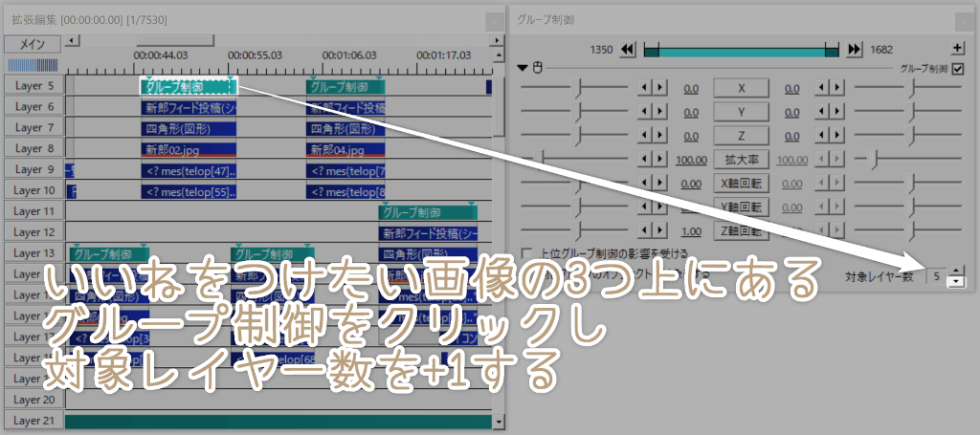Click the left Z軸回転 value 1.00

click(x=691, y=231)
